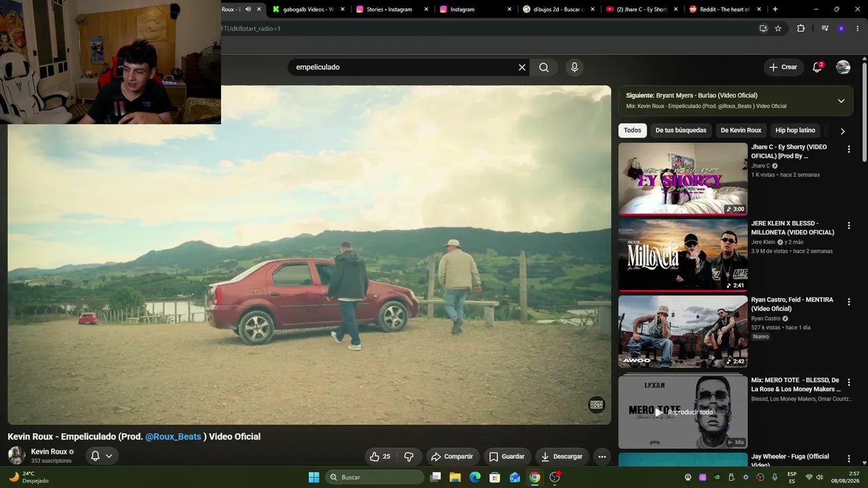Open the Chrome icon on the taskbar
Screen dimensions: 868x488
535,477
